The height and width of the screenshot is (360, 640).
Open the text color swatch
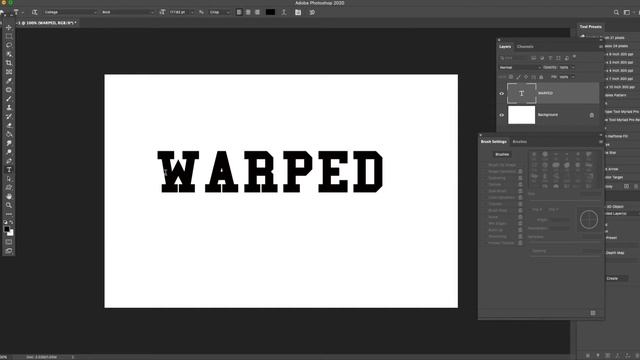[x=270, y=12]
